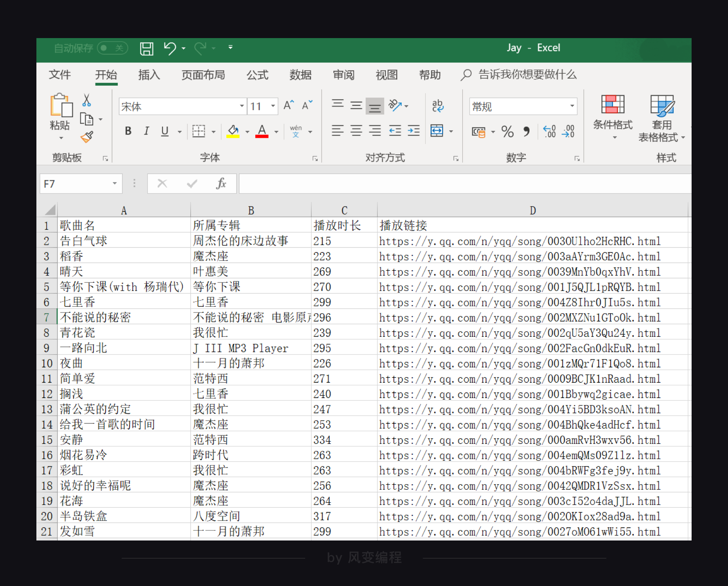Open the font color dropdown arrow
The height and width of the screenshot is (586, 728).
pos(276,132)
